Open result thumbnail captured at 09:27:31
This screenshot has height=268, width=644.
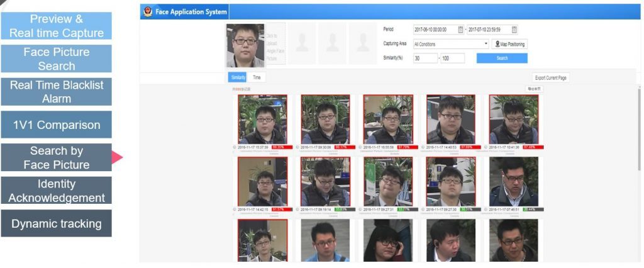[x=388, y=181]
